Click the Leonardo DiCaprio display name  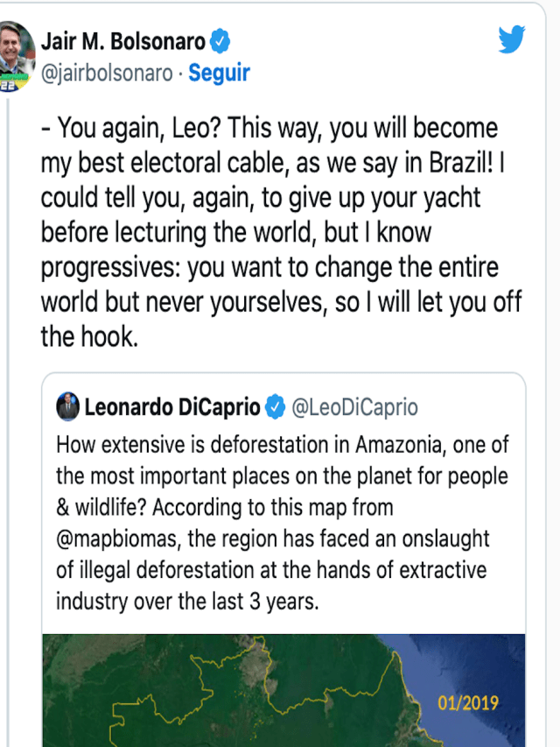point(171,407)
